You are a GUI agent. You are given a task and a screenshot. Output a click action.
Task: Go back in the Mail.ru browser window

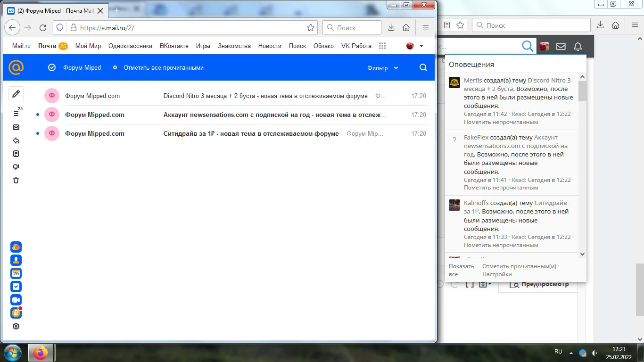point(13,28)
